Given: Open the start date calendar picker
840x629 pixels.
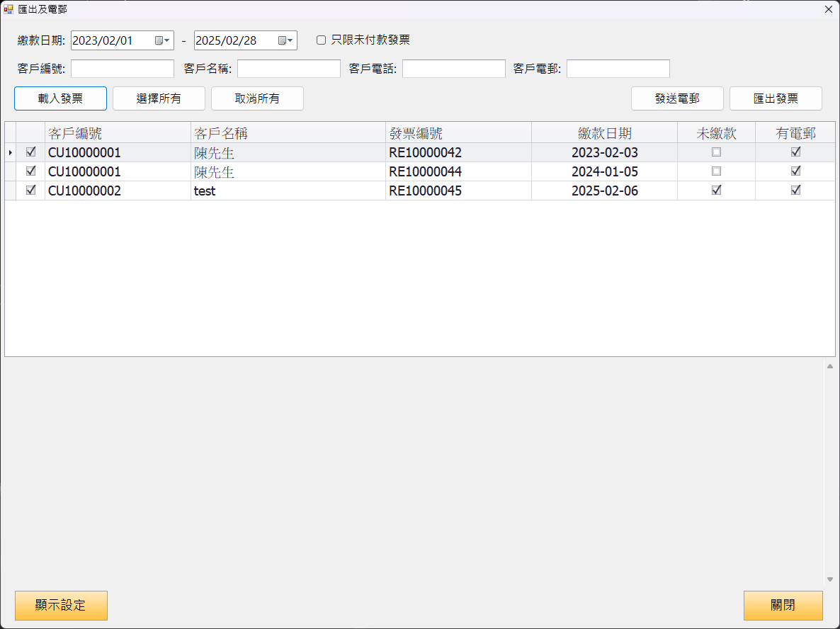Looking at the screenshot, I should pos(162,41).
